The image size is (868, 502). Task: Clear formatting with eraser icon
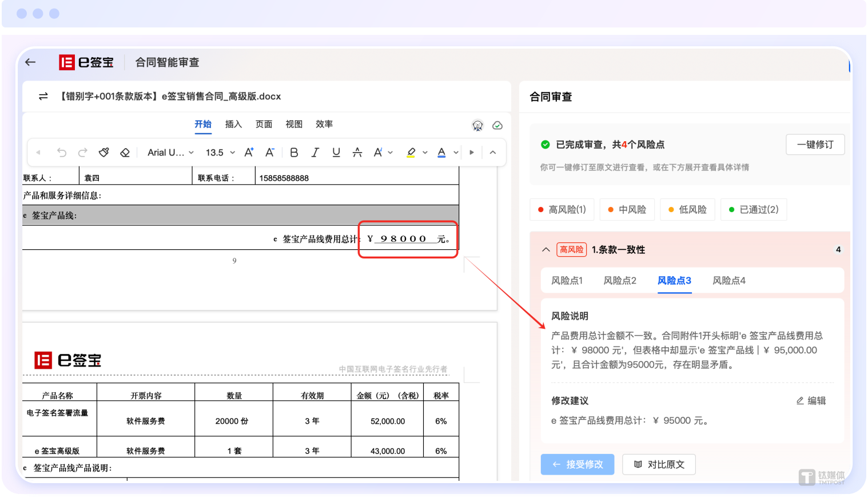[125, 152]
